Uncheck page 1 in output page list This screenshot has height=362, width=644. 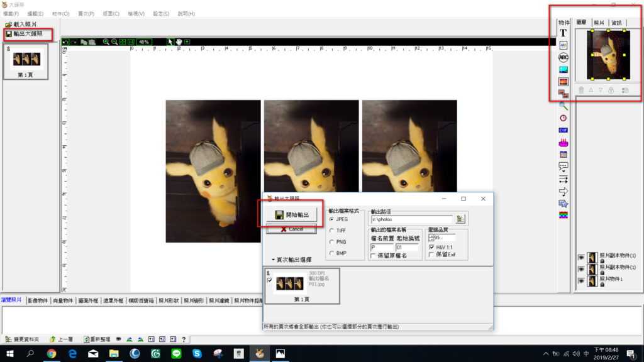pyautogui.click(x=269, y=280)
